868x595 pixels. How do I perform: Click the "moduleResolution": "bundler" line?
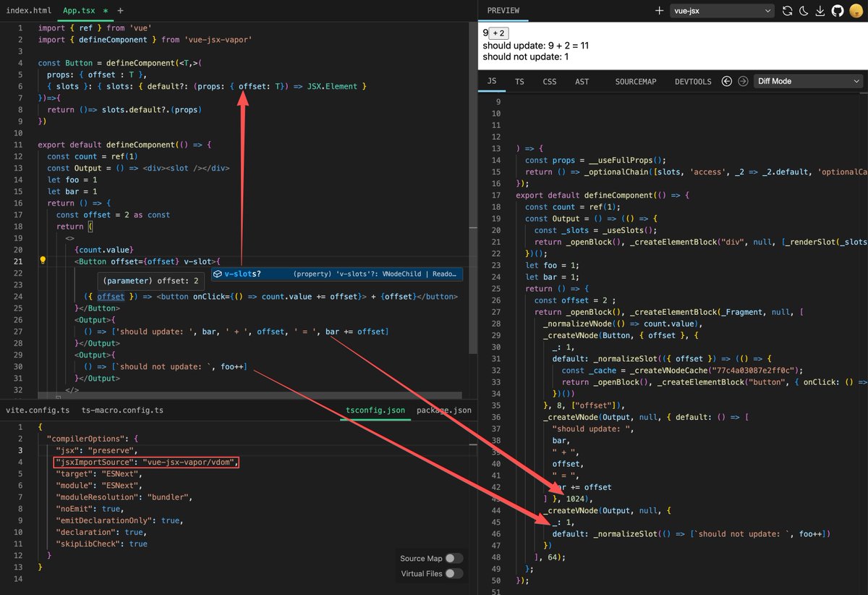[123, 497]
